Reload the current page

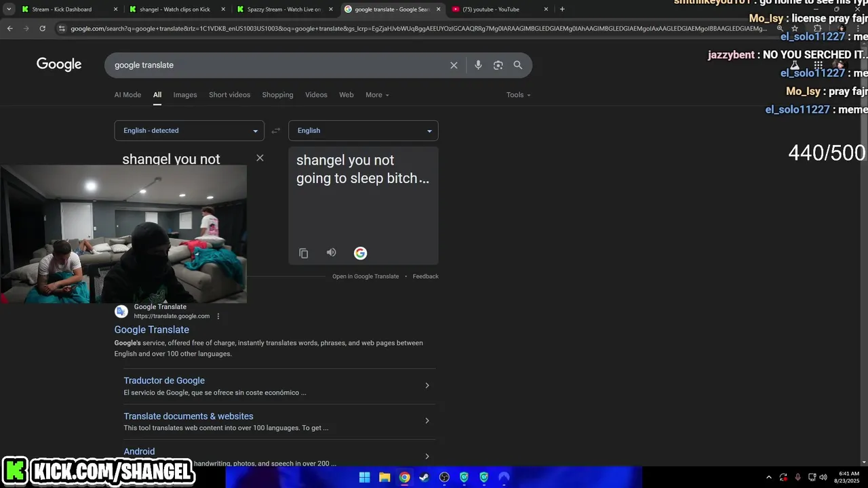click(x=42, y=28)
